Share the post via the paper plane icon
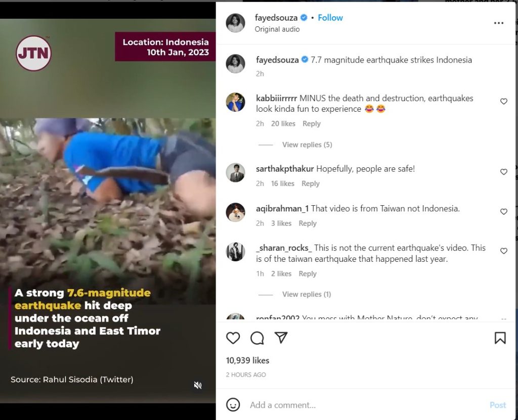 281,338
